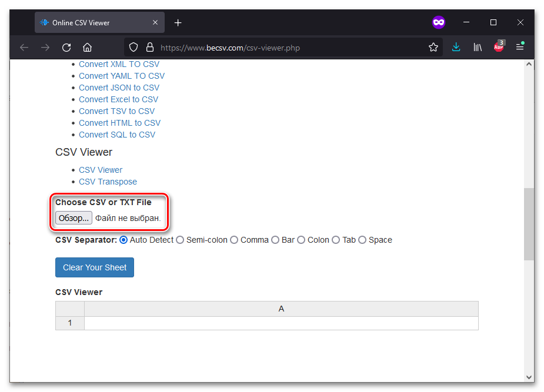Open the CSV Viewer link
This screenshot has width=544, height=392.
pyautogui.click(x=101, y=170)
